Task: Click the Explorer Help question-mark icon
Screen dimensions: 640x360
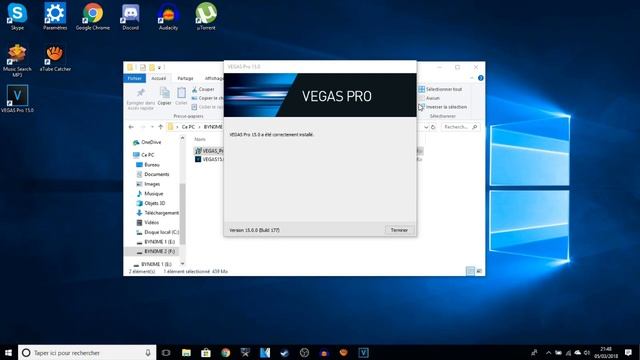Action: pyautogui.click(x=480, y=78)
